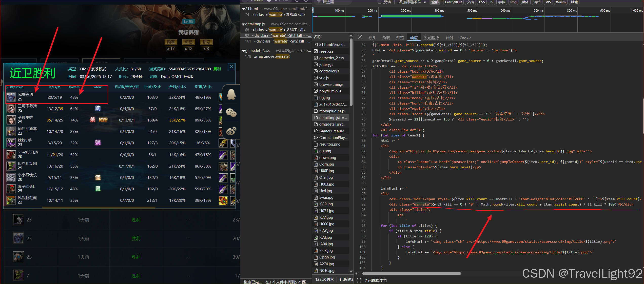This screenshot has height=284, width=644.
Task: Click the 复制 copy game ID link
Action: point(217,69)
